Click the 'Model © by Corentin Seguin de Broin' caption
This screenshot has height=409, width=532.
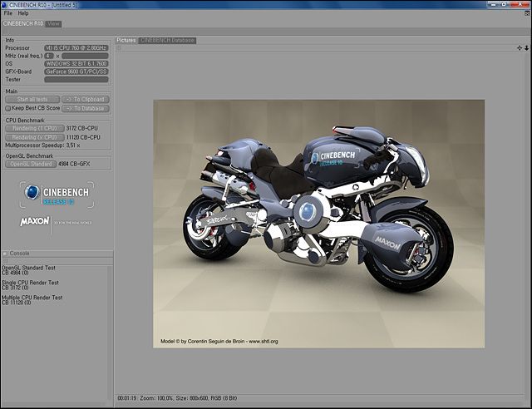[219, 342]
